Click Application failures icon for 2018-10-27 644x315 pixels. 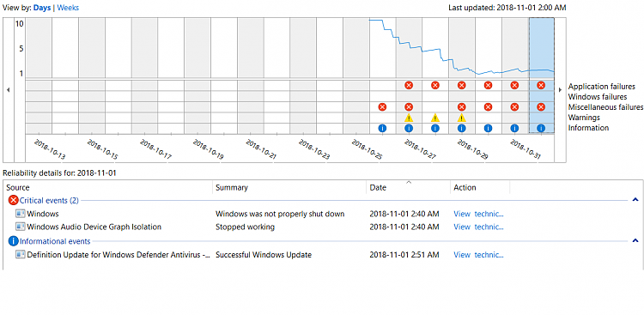coord(408,86)
